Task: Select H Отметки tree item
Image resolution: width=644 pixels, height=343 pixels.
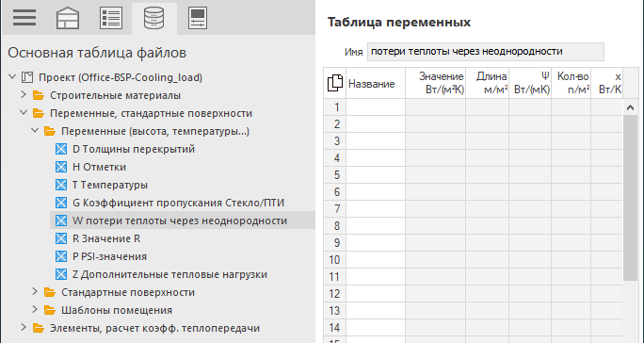Action: point(99,167)
